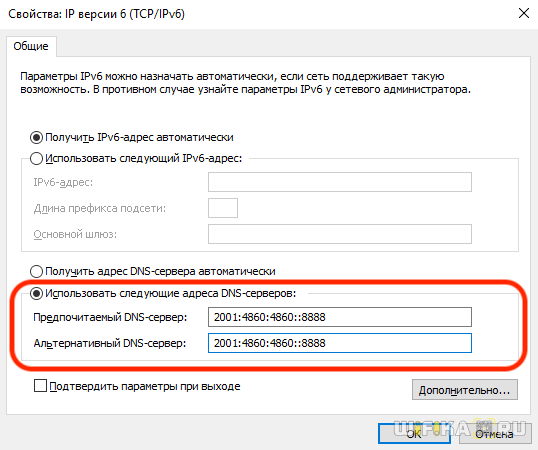Focus the Предпочитаемый DNS-сервер address field
Screen dimensions: 538x450
click(x=340, y=317)
